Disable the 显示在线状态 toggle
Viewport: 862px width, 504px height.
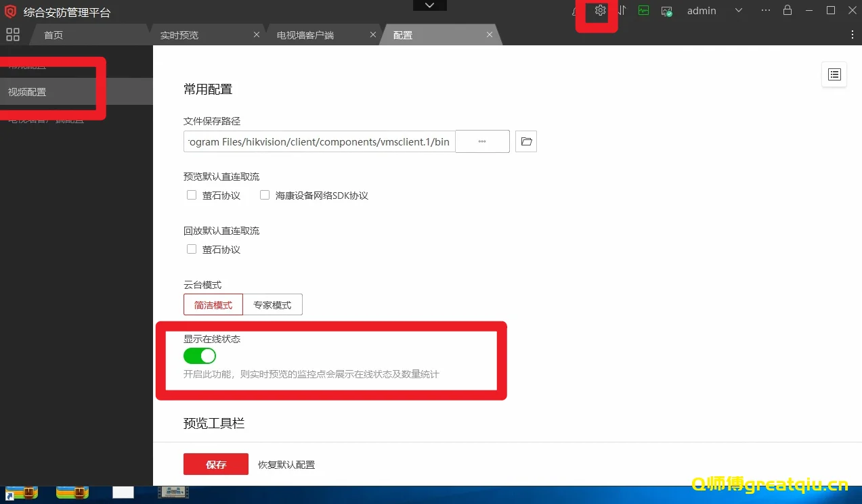click(199, 355)
